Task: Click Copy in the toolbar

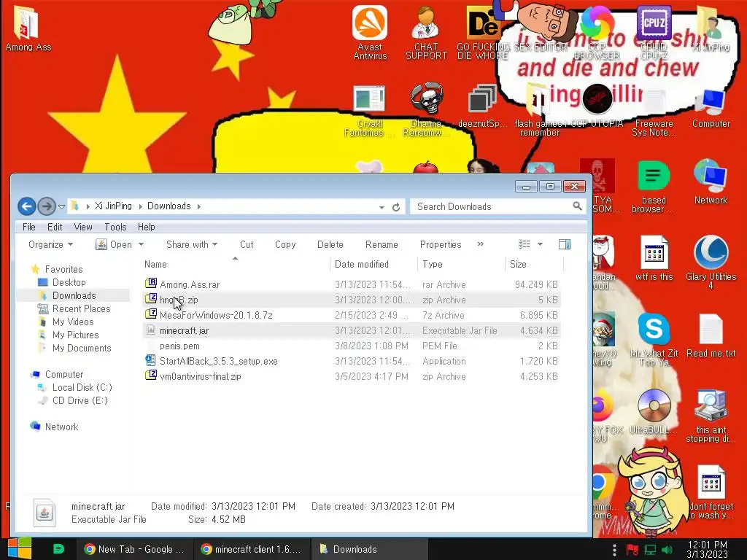Action: coord(285,245)
